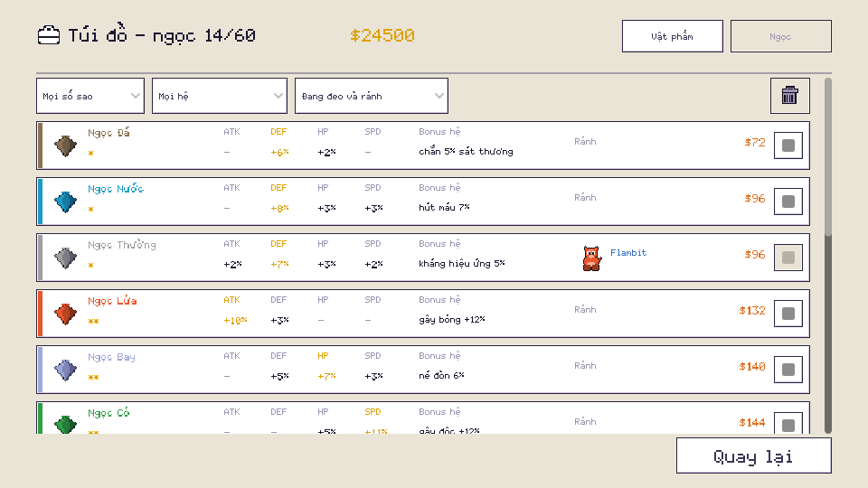Image resolution: width=868 pixels, height=488 pixels.
Task: Select the Ngọc Lửa row checkbox
Action: [788, 314]
